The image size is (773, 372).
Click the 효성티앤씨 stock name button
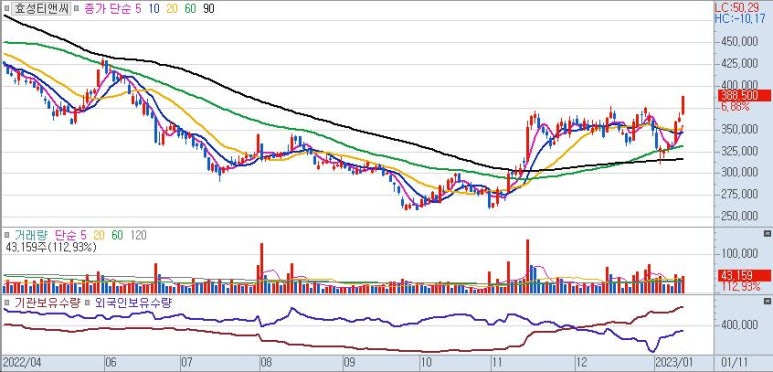[x=41, y=8]
